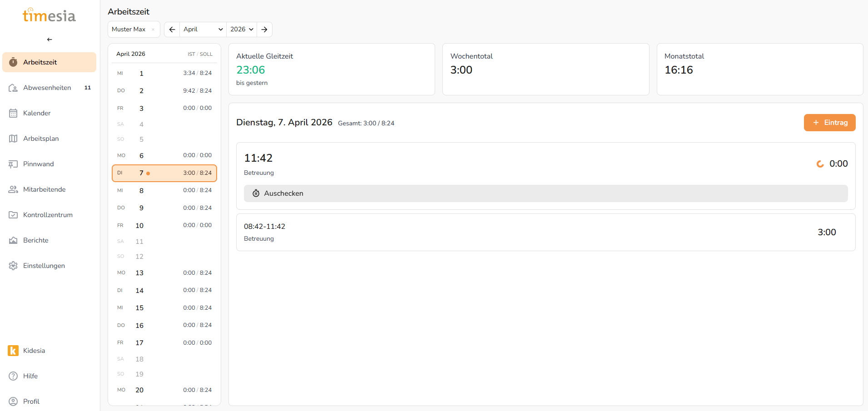This screenshot has width=868, height=411.
Task: Open the 08:42-11:42 Betreuung entry
Action: click(545, 232)
